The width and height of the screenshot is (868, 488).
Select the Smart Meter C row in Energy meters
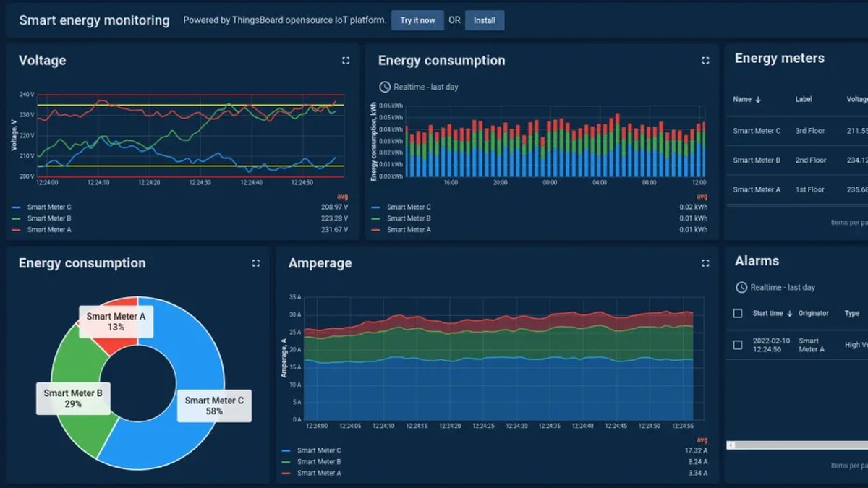tap(797, 131)
